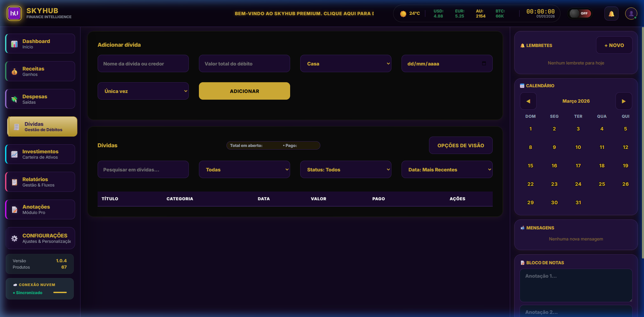644x317 pixels.
Task: Click the + NOVO reminder button
Action: point(614,45)
